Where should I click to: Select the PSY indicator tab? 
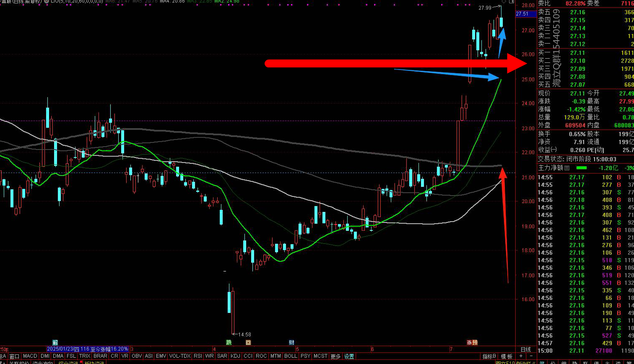pyautogui.click(x=306, y=356)
